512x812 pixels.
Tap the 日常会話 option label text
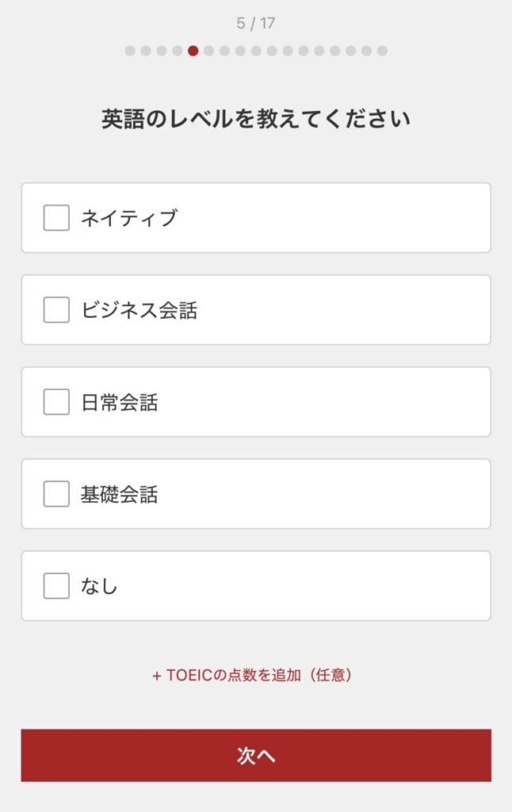click(x=120, y=402)
